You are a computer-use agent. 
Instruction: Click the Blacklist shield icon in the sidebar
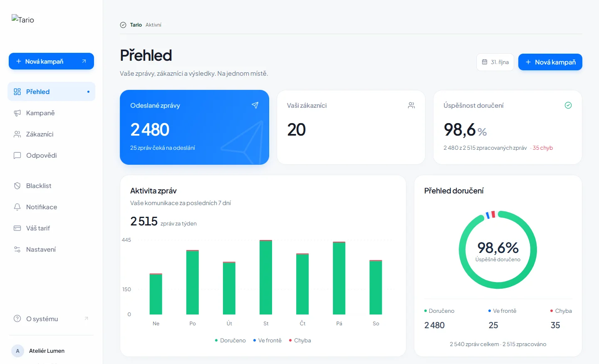point(17,186)
